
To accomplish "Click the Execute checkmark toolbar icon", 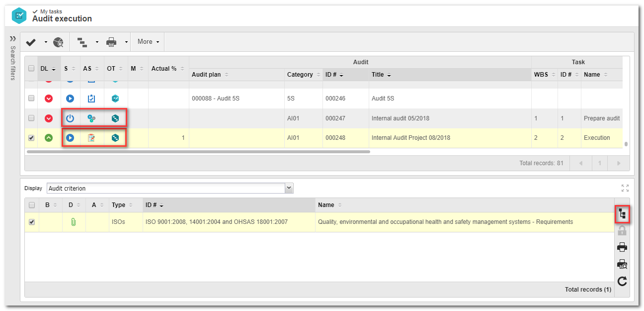I will (31, 42).
